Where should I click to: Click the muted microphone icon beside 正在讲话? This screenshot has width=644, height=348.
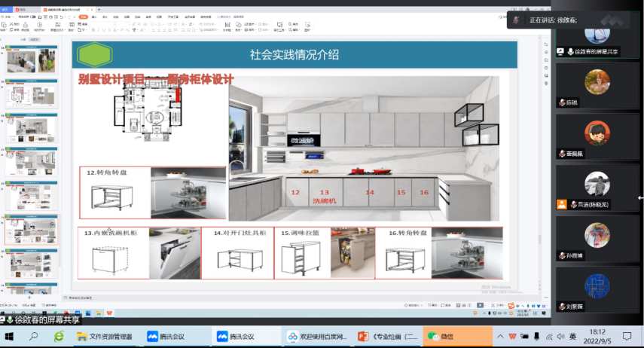(517, 20)
